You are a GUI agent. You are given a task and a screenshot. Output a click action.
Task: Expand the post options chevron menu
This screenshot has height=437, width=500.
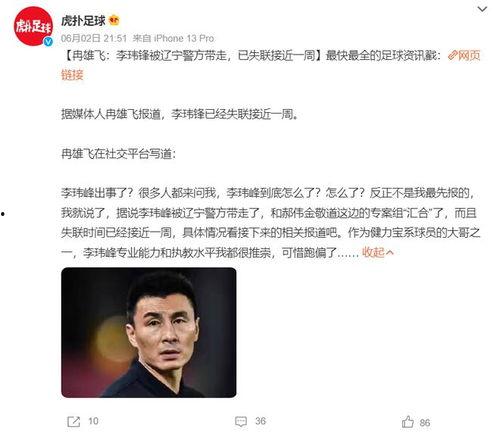coord(482,9)
